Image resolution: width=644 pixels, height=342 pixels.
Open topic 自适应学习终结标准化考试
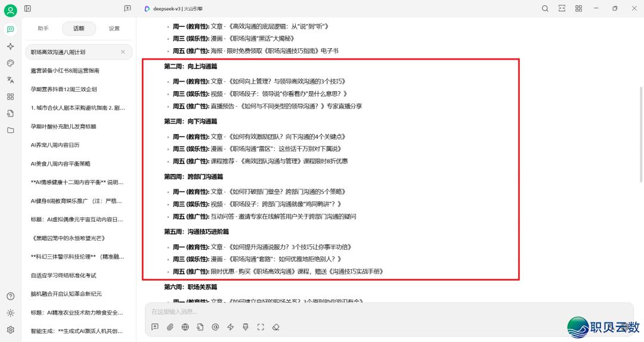point(79,275)
